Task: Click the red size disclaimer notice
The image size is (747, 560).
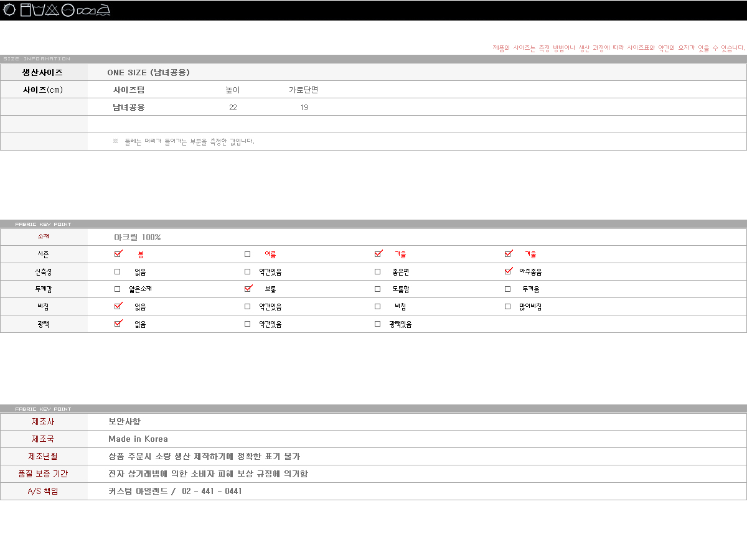Action: (618, 48)
